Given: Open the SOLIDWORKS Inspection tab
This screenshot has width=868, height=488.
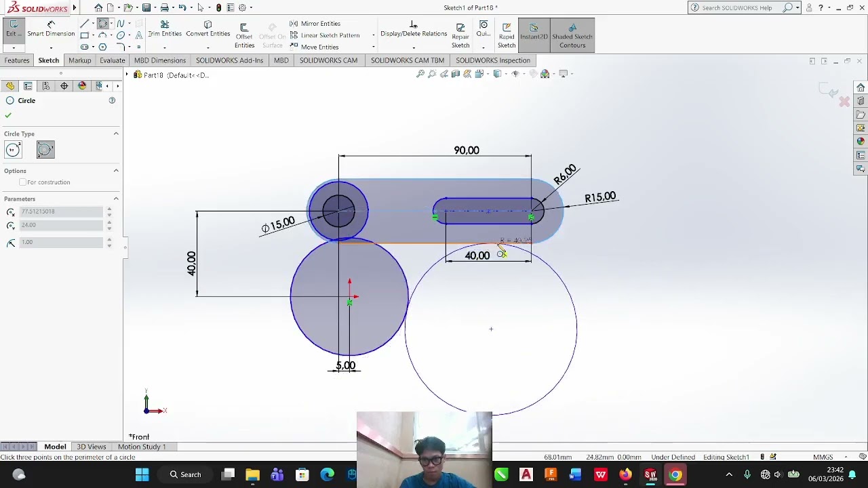Looking at the screenshot, I should coord(493,60).
